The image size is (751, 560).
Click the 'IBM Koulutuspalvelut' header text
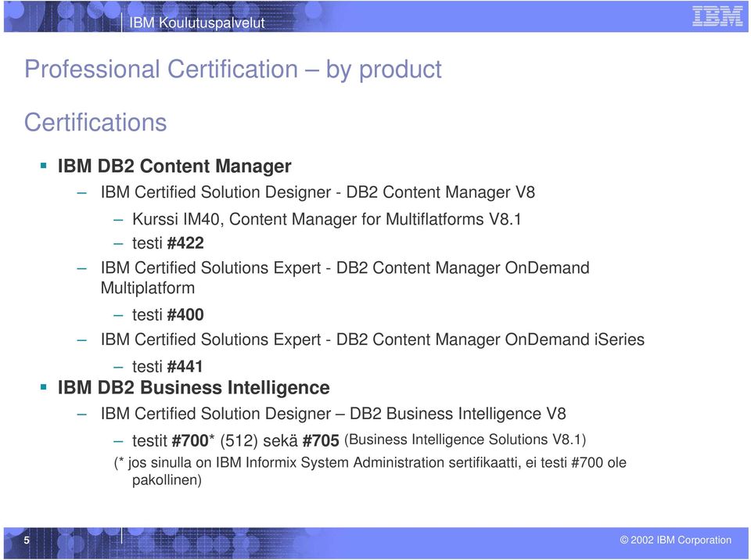point(197,23)
